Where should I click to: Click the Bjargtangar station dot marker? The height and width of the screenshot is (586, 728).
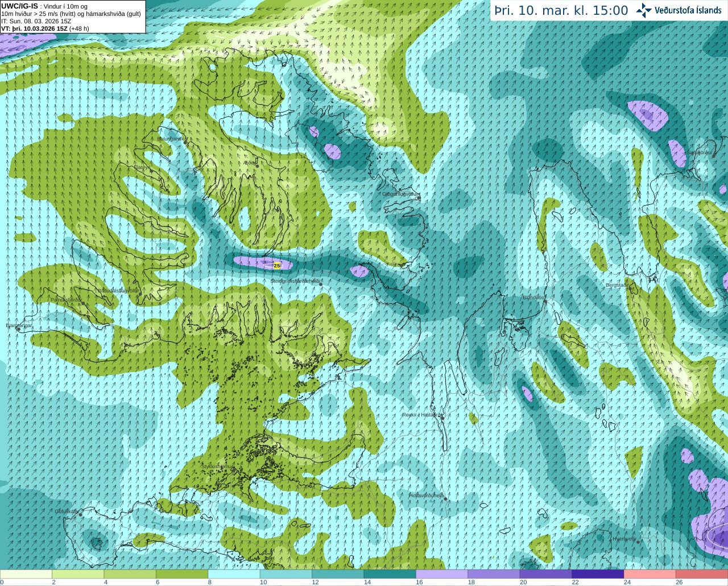click(x=18, y=329)
